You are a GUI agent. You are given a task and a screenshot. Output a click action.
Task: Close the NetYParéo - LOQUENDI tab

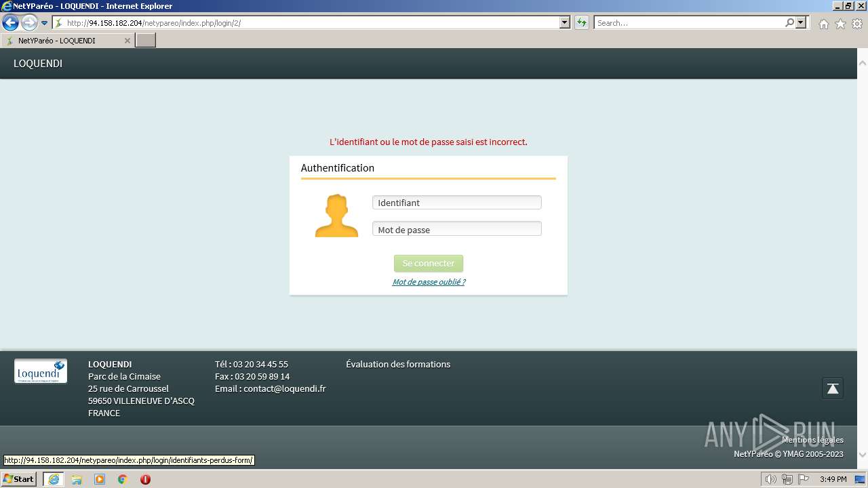(127, 41)
